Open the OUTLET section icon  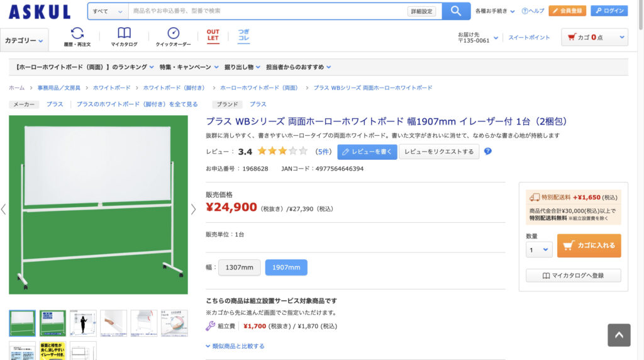point(213,35)
